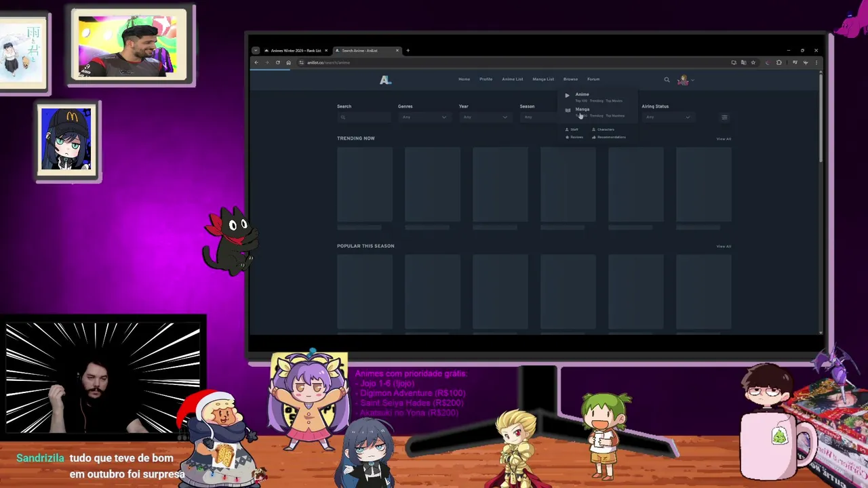The width and height of the screenshot is (868, 488).
Task: Click the translate page icon in address bar
Action: tap(744, 62)
